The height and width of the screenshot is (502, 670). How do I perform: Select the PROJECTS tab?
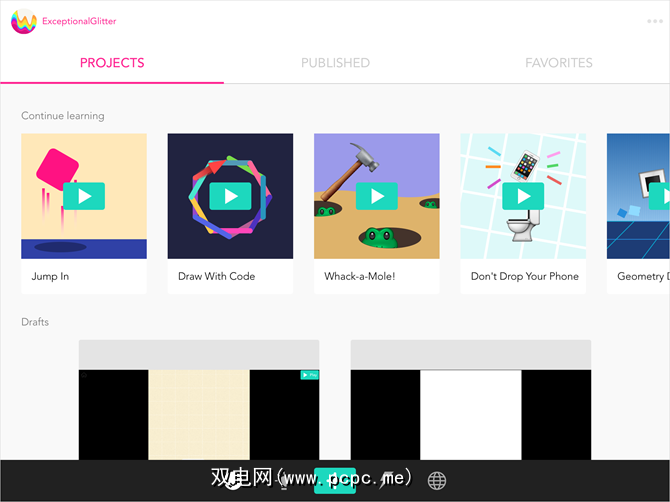pos(112,63)
